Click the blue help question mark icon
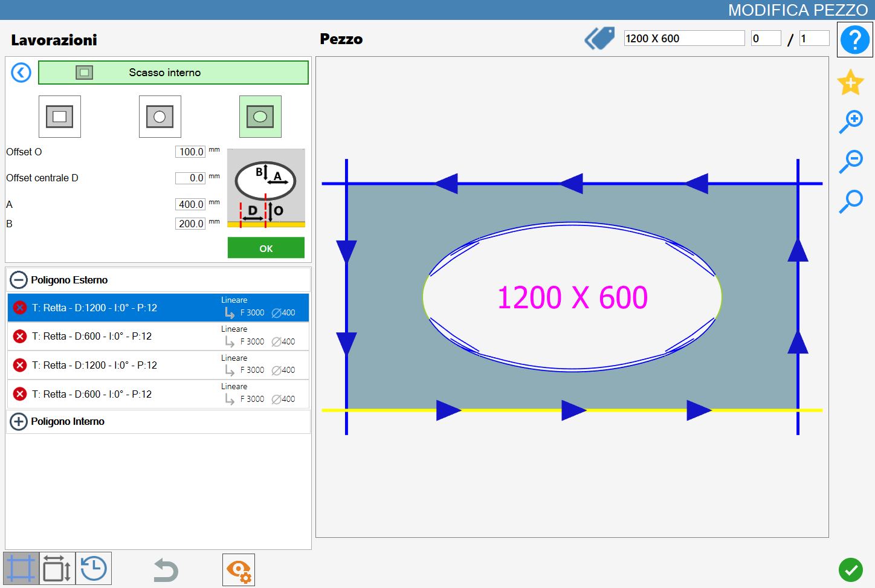Viewport: 875px width, 588px height. [854, 40]
